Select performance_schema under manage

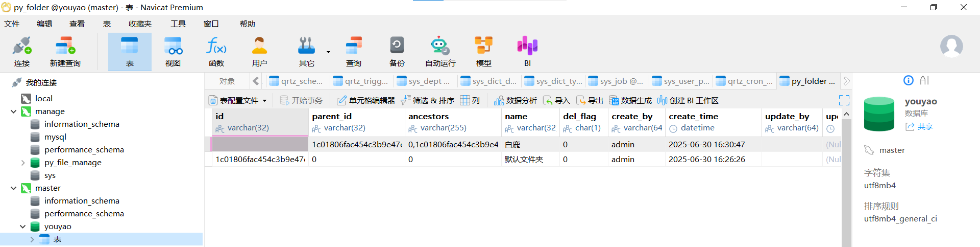point(84,150)
